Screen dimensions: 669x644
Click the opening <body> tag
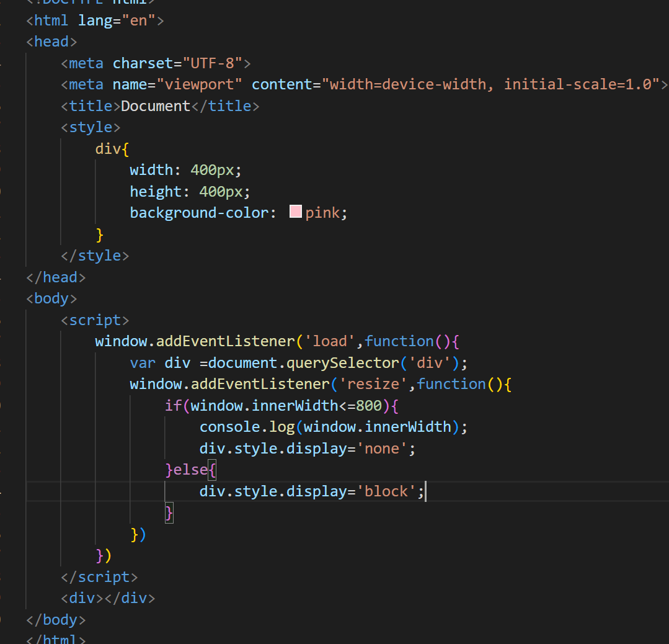point(51,298)
